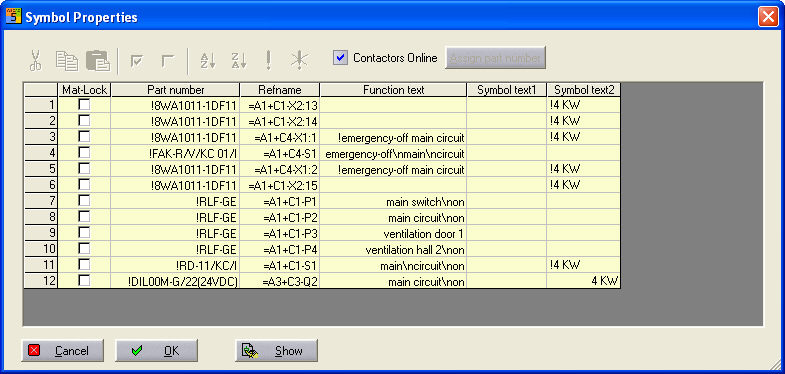Select refname =A1+C1-X2:15 cell
785x374 pixels.
point(280,185)
